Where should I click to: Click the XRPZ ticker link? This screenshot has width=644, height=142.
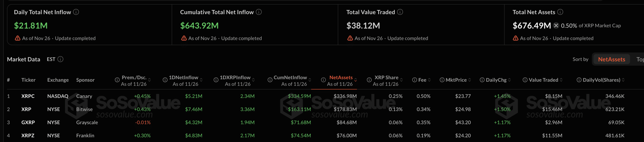[x=28, y=136]
